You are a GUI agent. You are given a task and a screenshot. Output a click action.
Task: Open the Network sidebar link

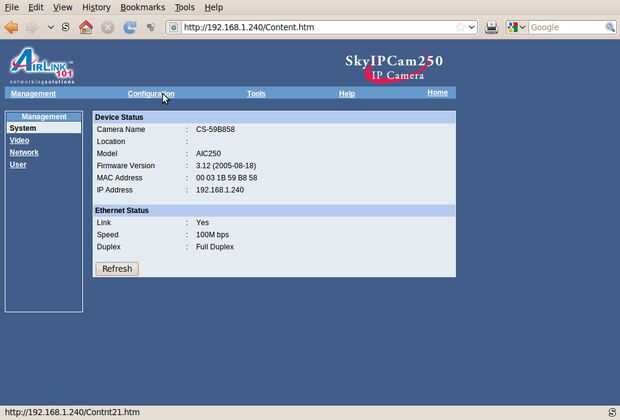click(24, 152)
